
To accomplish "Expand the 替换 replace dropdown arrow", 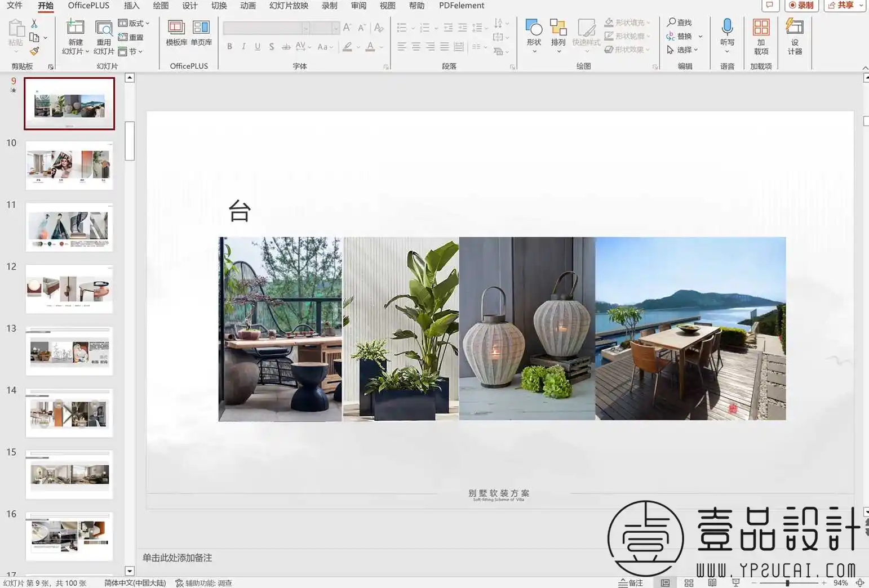I will pyautogui.click(x=700, y=37).
